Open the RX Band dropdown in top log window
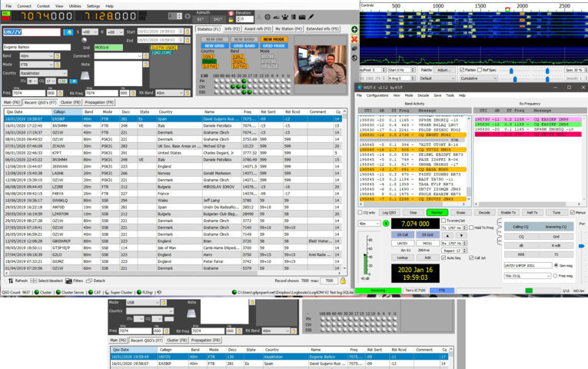The image size is (588, 369). pyautogui.click(x=170, y=93)
